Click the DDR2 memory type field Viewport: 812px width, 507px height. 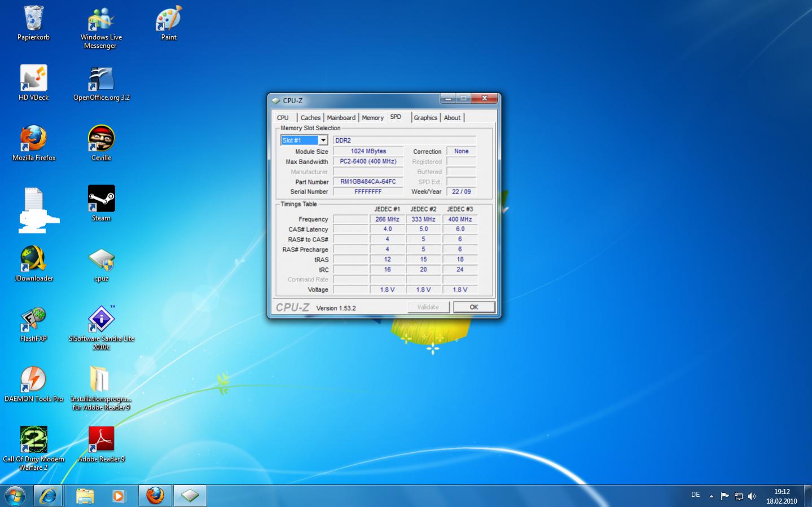click(405, 140)
